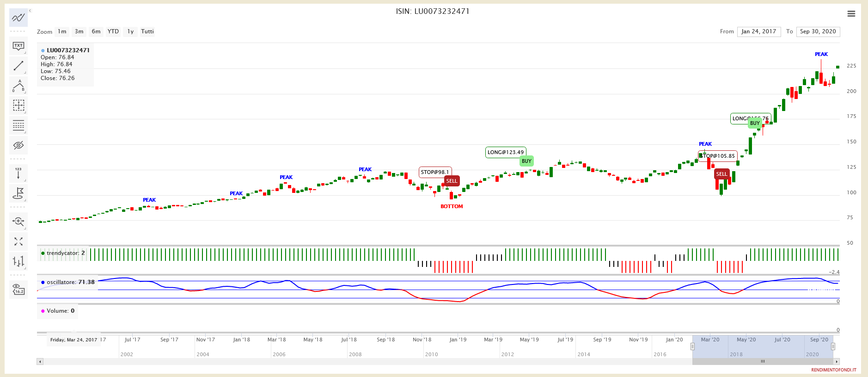Click the Tutti zoom button
Screen dimensions: 868x377
coord(147,31)
